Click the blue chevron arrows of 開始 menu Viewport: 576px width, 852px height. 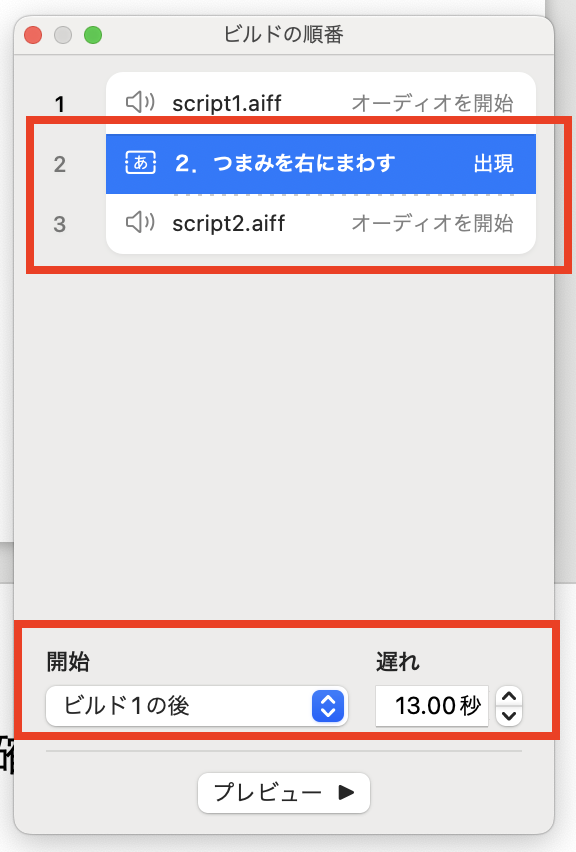tap(328, 706)
